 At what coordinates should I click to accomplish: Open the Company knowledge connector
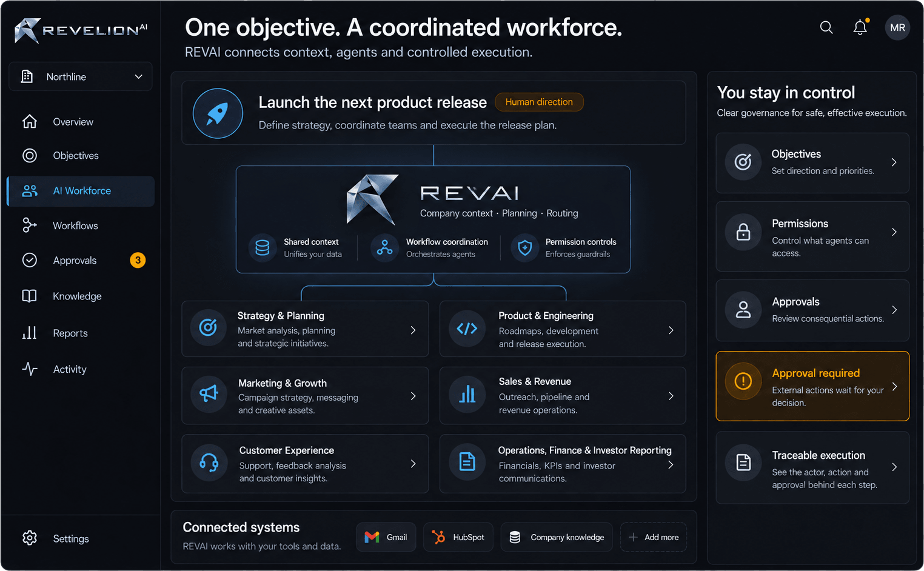pos(557,537)
